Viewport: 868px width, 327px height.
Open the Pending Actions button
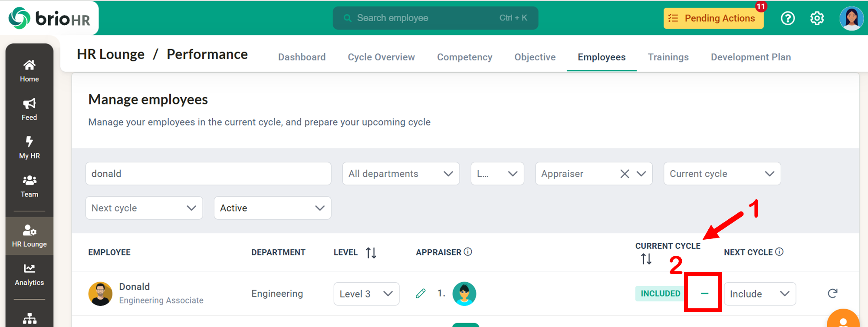(713, 18)
